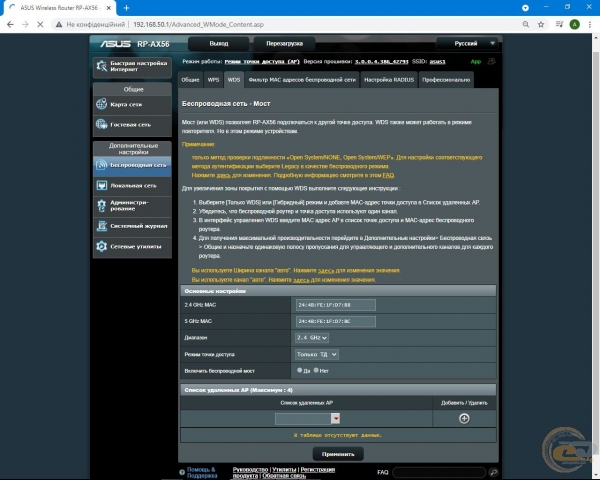Screen dimensions: 600x480
Task: Switch to the Общие tab
Action: 190,80
